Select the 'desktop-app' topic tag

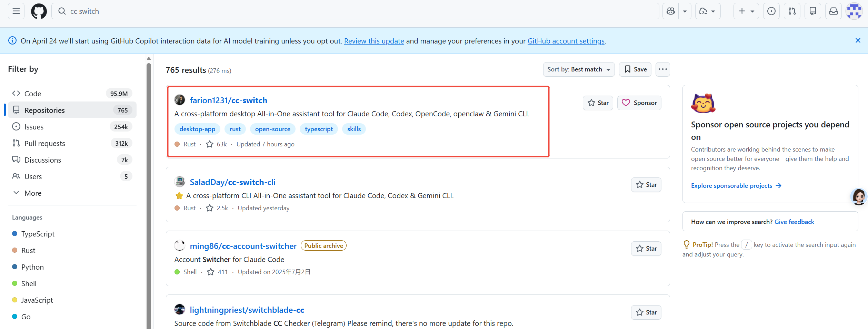pos(197,129)
